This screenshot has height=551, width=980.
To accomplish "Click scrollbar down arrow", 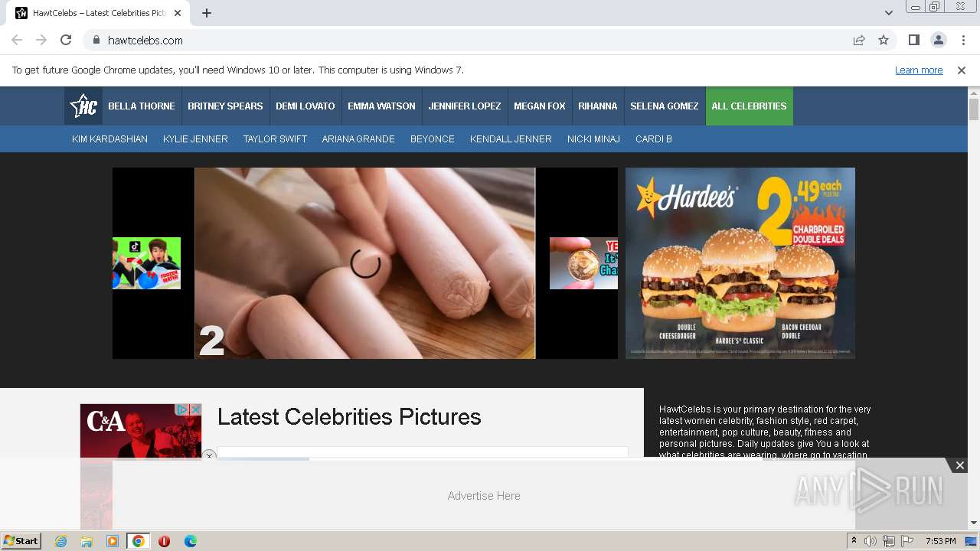I will (973, 523).
